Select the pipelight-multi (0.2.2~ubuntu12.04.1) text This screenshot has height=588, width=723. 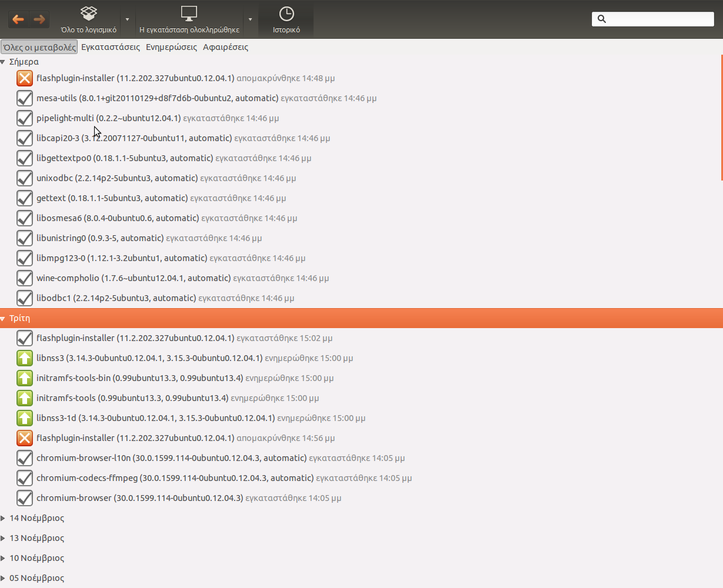(x=109, y=118)
